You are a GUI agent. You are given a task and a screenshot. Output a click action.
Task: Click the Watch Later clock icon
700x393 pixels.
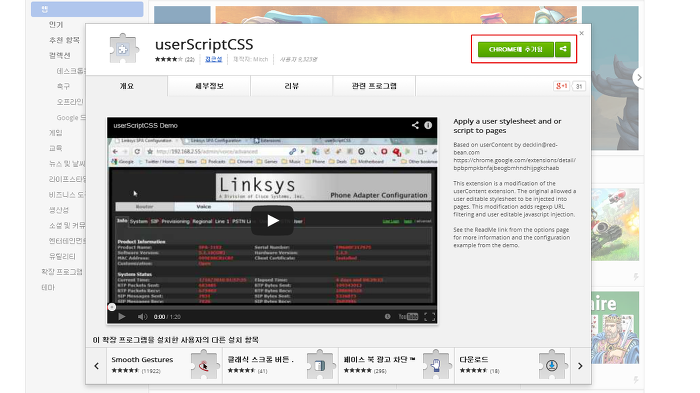point(388,317)
